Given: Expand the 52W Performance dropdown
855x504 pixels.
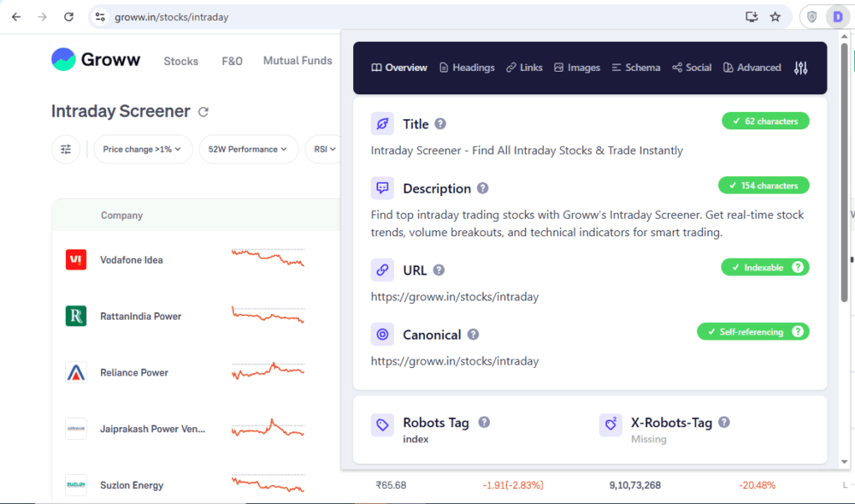Looking at the screenshot, I should pyautogui.click(x=248, y=149).
